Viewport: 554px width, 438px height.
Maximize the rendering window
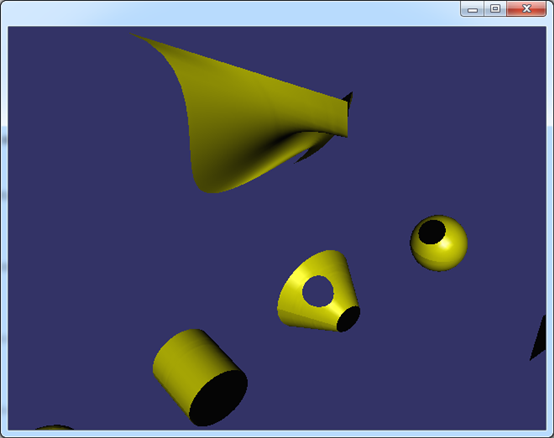tap(495, 8)
